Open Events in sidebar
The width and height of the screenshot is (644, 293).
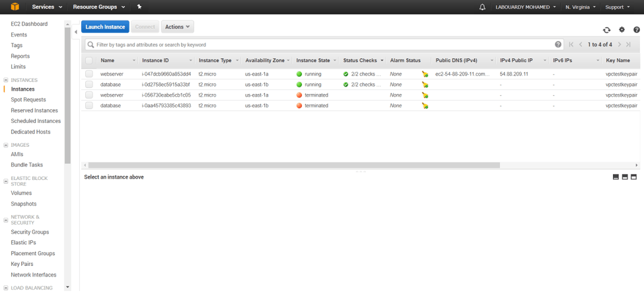pos(19,34)
